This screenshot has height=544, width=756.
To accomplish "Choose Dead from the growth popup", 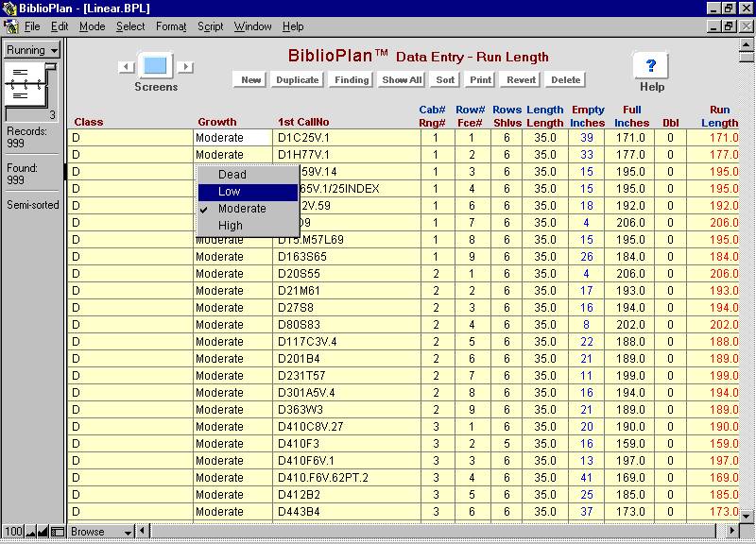I will pyautogui.click(x=248, y=175).
